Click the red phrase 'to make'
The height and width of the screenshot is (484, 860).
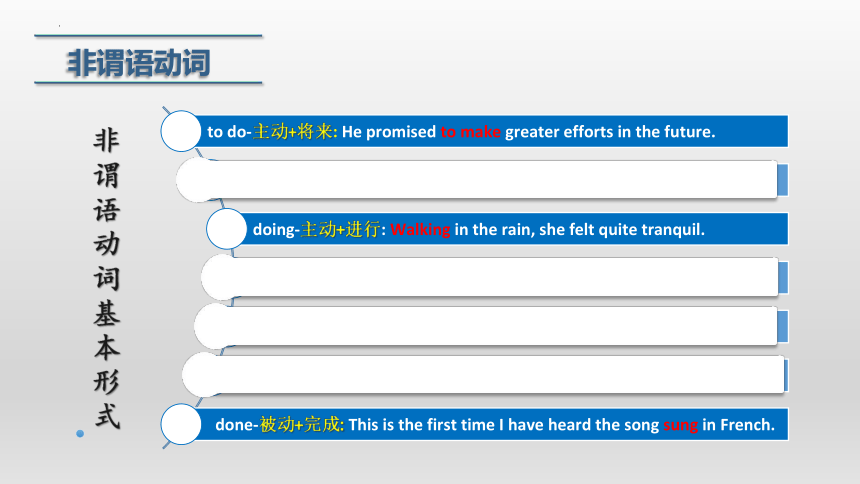tap(471, 132)
